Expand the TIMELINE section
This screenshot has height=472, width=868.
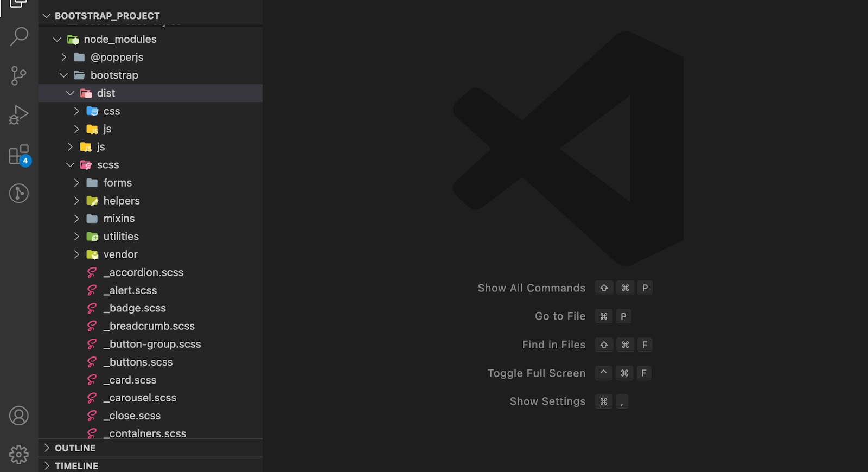point(47,465)
